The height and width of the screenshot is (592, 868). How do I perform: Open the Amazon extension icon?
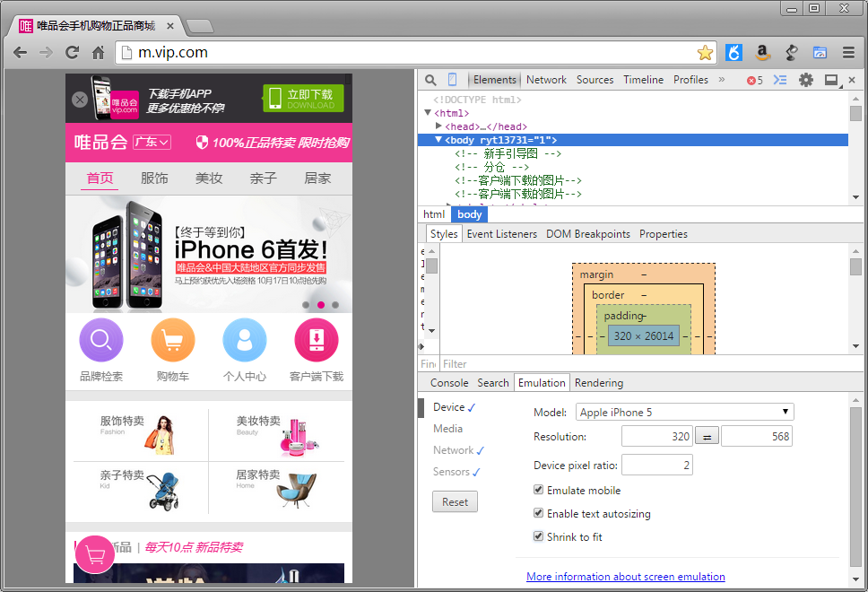[763, 53]
